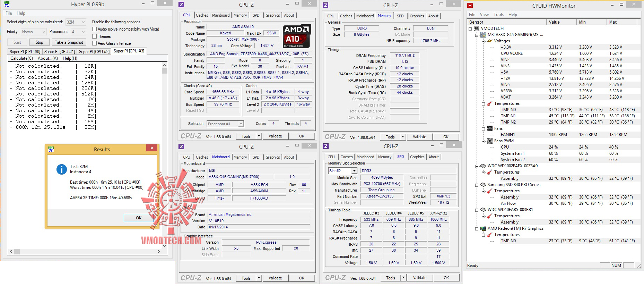
Task: Open the Calculate(C) menu in Hyper PI
Action: [x=21, y=58]
